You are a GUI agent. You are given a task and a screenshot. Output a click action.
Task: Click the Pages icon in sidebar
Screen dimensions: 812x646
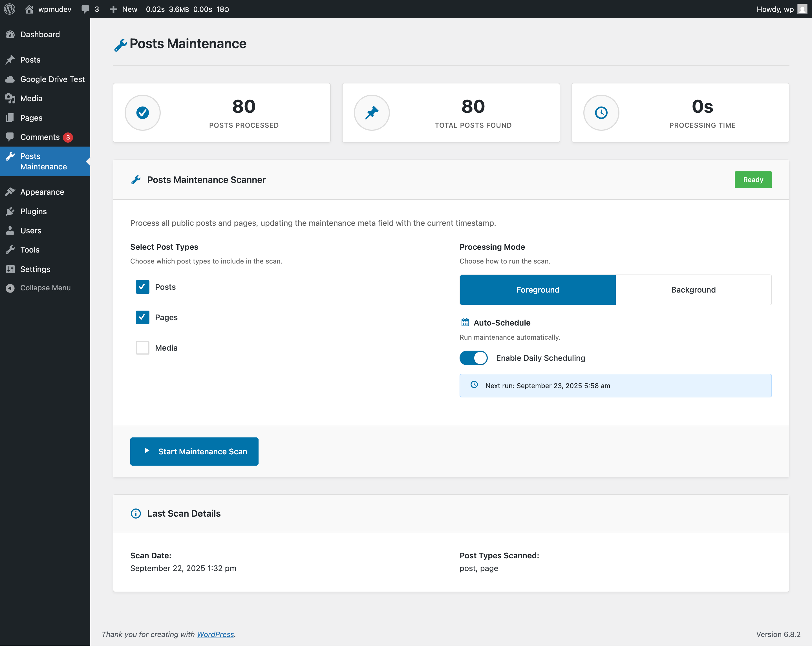[10, 118]
